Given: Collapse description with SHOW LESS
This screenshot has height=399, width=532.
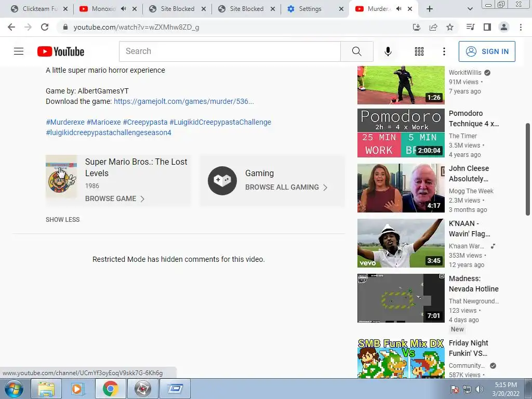Looking at the screenshot, I should [x=63, y=220].
